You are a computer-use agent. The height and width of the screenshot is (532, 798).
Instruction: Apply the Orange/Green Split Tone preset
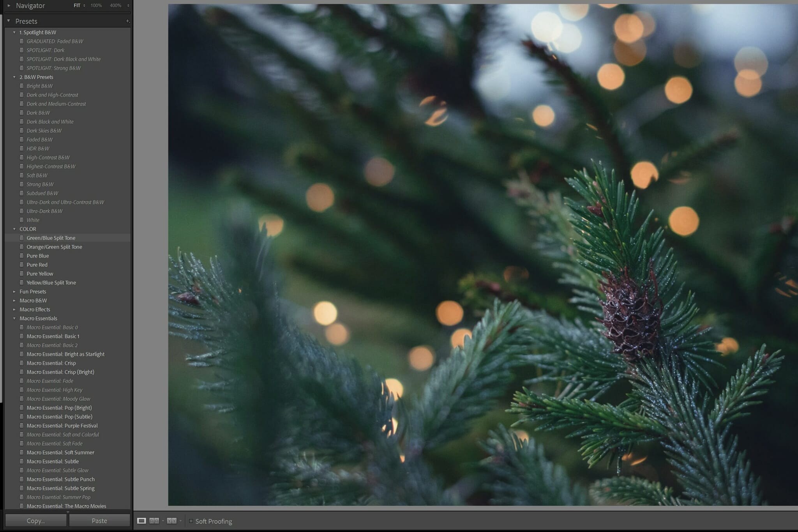(54, 247)
